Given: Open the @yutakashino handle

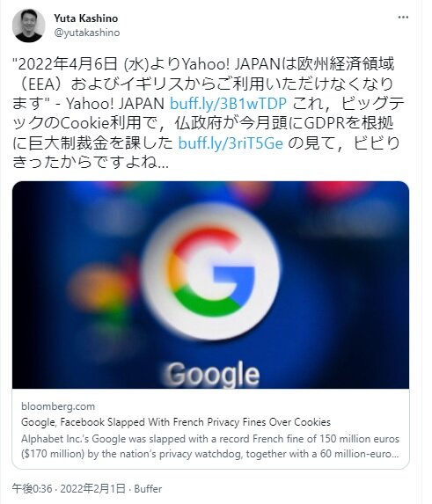Looking at the screenshot, I should click(87, 33).
